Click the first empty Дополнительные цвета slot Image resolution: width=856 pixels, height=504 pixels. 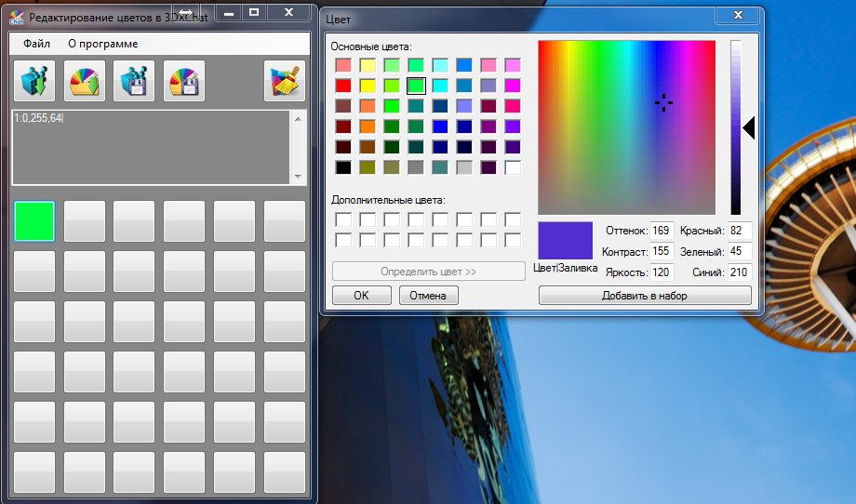click(x=343, y=219)
